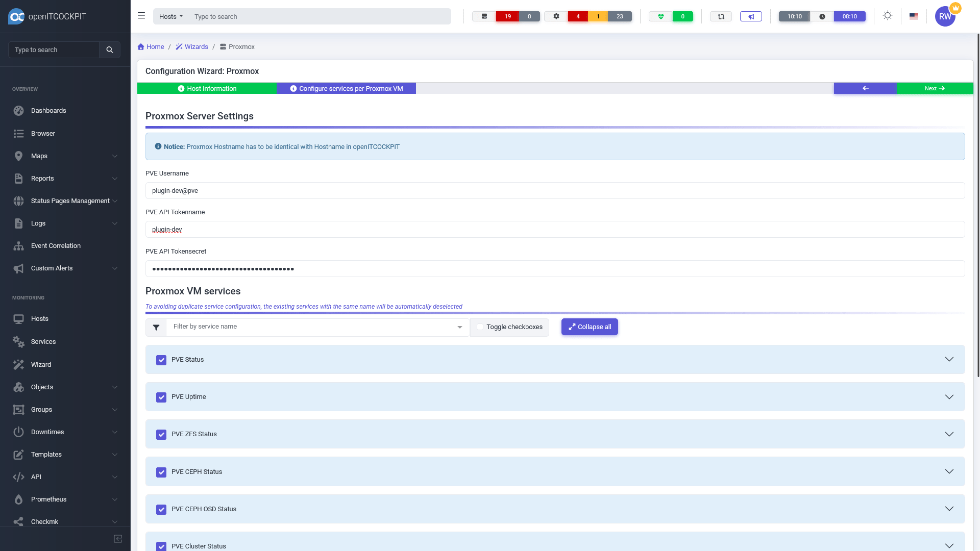Click the PVE Username input field
The height and width of the screenshot is (551, 980).
[555, 191]
